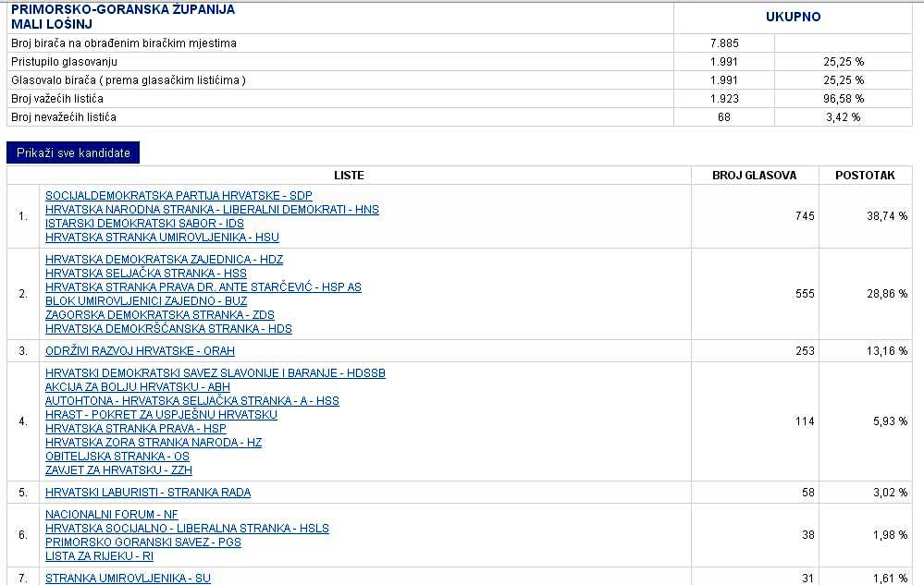Open SOCIJALDEMOKRATSKA PARTIJA HRVATSKE - SDP link
This screenshot has width=924, height=585.
(179, 195)
